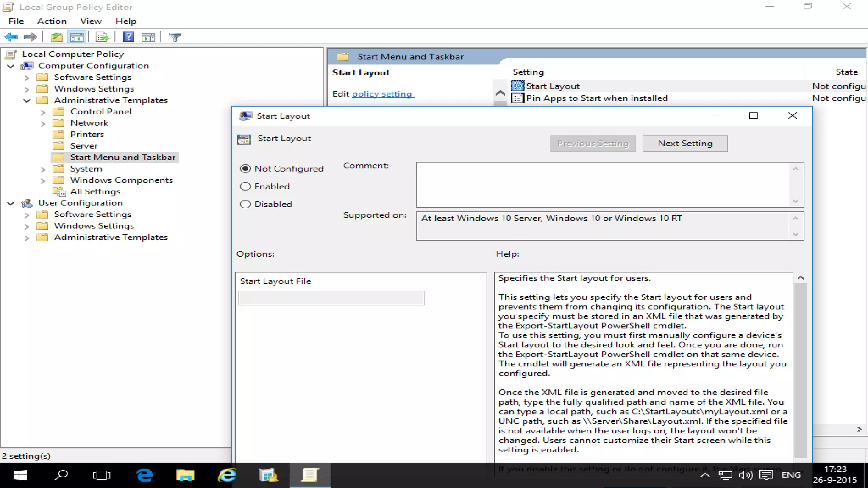Click the Up one level folder icon
The image size is (868, 488).
point(56,37)
